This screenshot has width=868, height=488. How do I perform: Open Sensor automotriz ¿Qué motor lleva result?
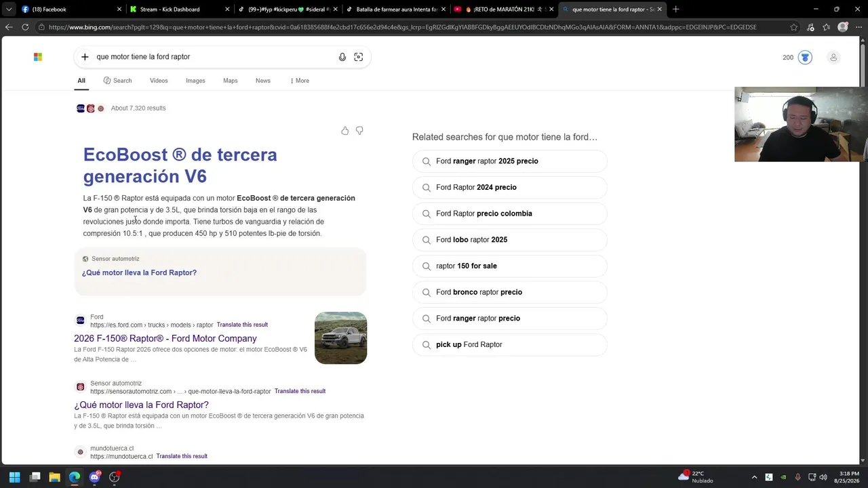coord(142,405)
